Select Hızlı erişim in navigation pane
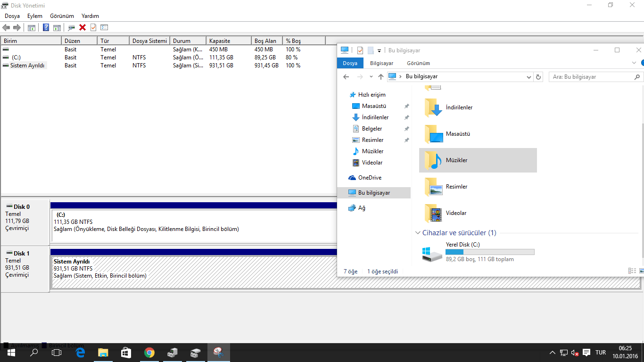Image resolution: width=644 pixels, height=362 pixels. click(372, 95)
